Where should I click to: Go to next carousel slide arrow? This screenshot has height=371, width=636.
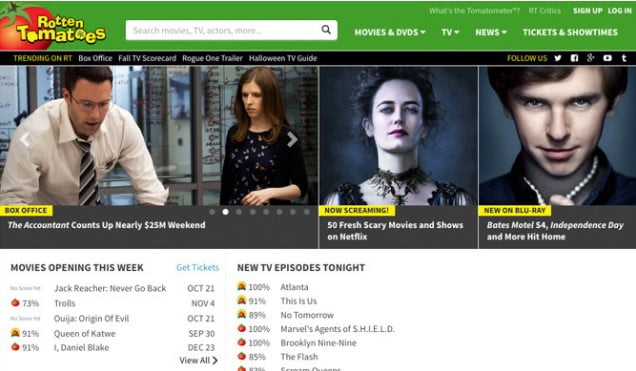pos(292,139)
